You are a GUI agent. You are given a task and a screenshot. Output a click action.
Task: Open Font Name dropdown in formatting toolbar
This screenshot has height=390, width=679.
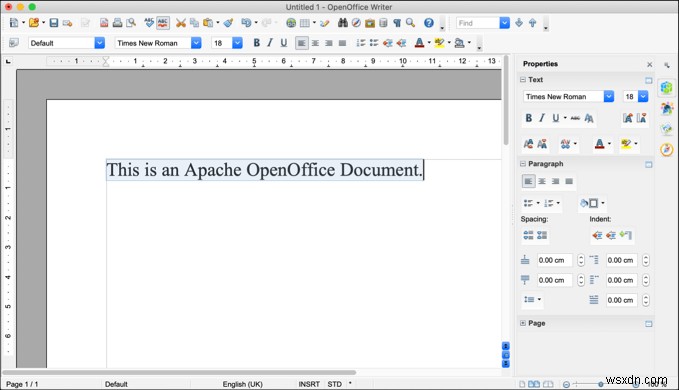pos(196,42)
